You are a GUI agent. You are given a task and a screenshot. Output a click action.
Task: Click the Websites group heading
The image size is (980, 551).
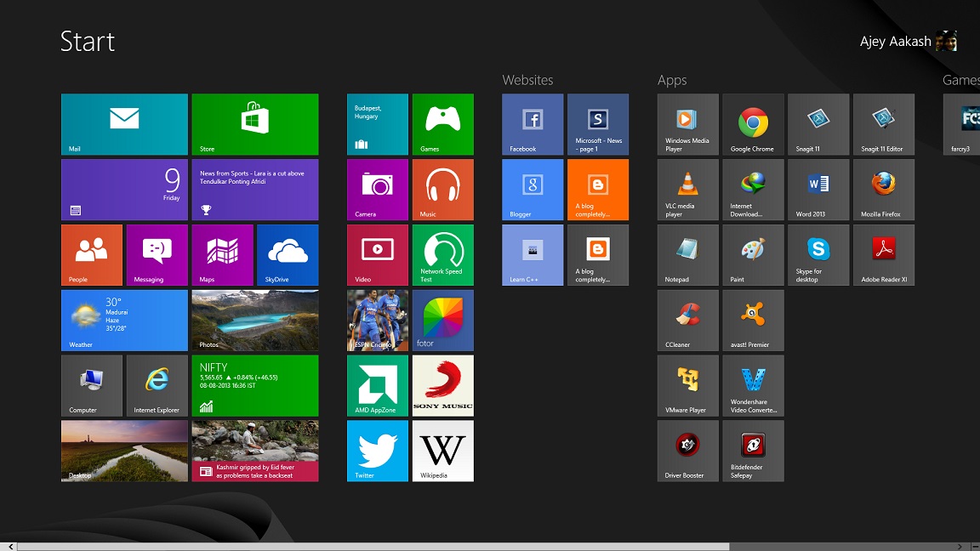[x=527, y=80]
